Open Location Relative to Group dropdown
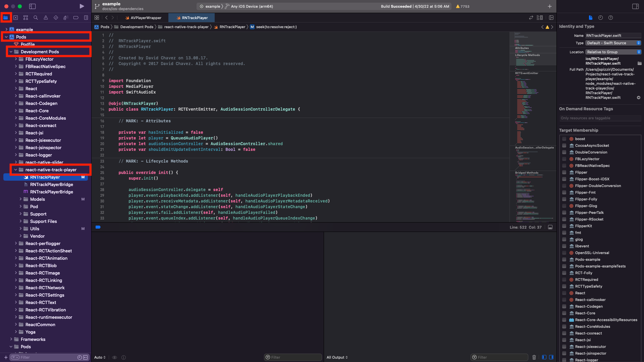The width and height of the screenshot is (644, 362). click(x=613, y=52)
